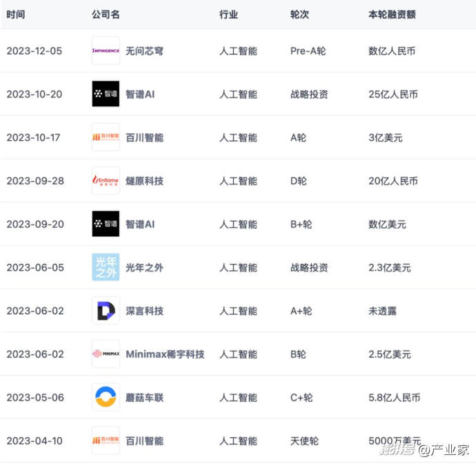Screen dimensions: 476x464
Task: Click D轮 round cell
Action: tap(299, 181)
